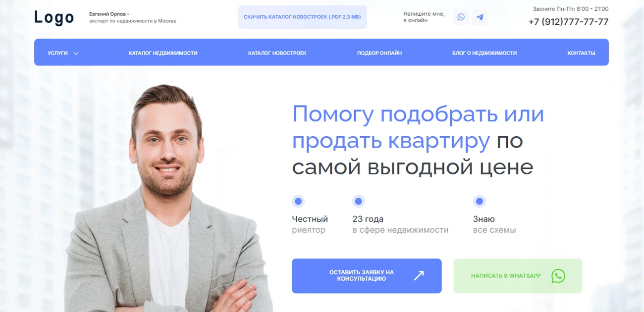This screenshot has width=644, height=312.
Task: Open Каталог новостроек menu item
Action: 277,53
